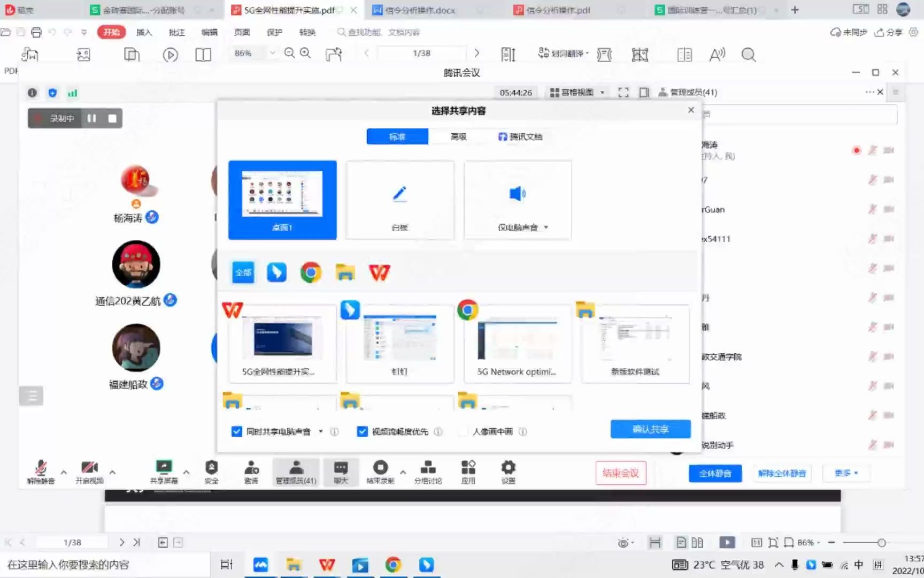This screenshot has height=578, width=924.
Task: Open 分组讨论 breakout icon
Action: (428, 471)
